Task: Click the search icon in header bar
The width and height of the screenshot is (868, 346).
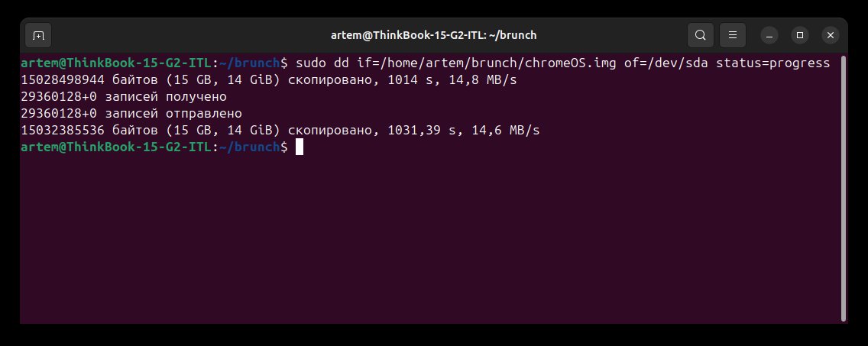Action: tap(699, 34)
